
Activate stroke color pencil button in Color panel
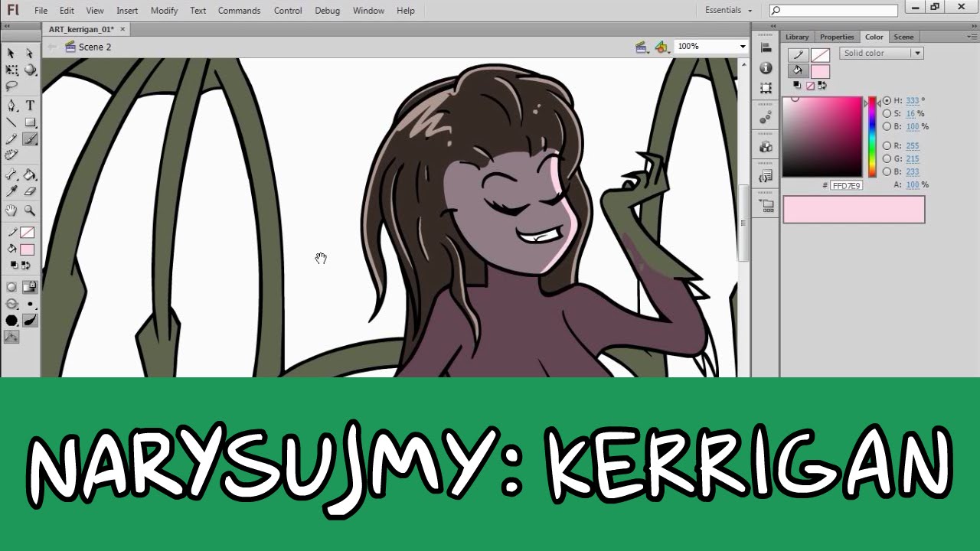click(x=798, y=55)
